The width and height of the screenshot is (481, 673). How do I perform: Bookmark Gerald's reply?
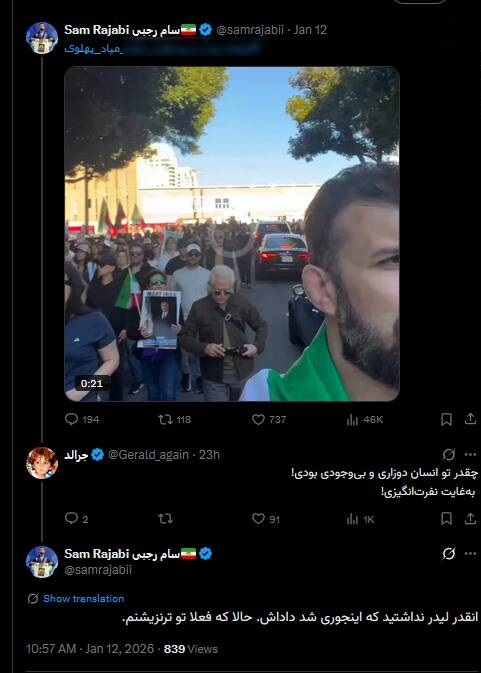click(x=446, y=519)
